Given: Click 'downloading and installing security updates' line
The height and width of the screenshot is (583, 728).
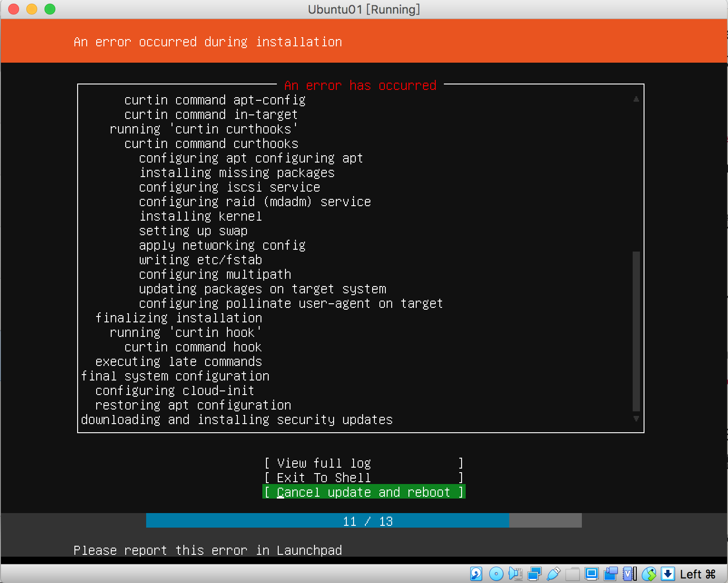Looking at the screenshot, I should pyautogui.click(x=237, y=420).
